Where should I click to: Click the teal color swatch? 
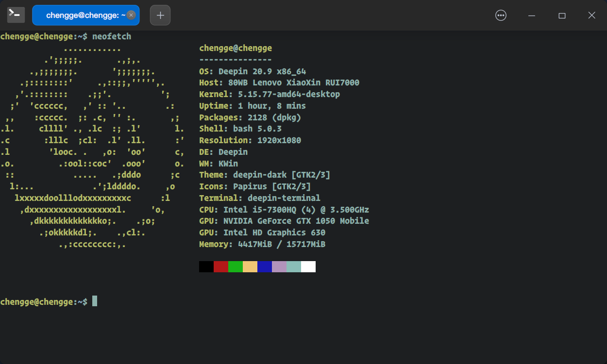pos(293,266)
